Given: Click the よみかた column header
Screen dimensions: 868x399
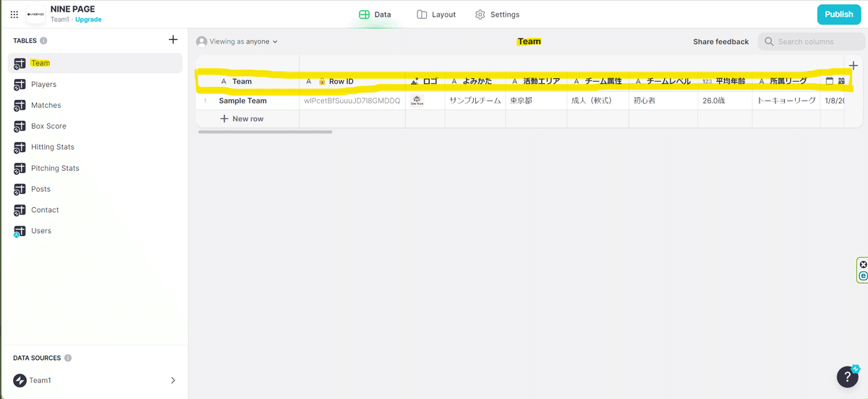Looking at the screenshot, I should click(475, 81).
